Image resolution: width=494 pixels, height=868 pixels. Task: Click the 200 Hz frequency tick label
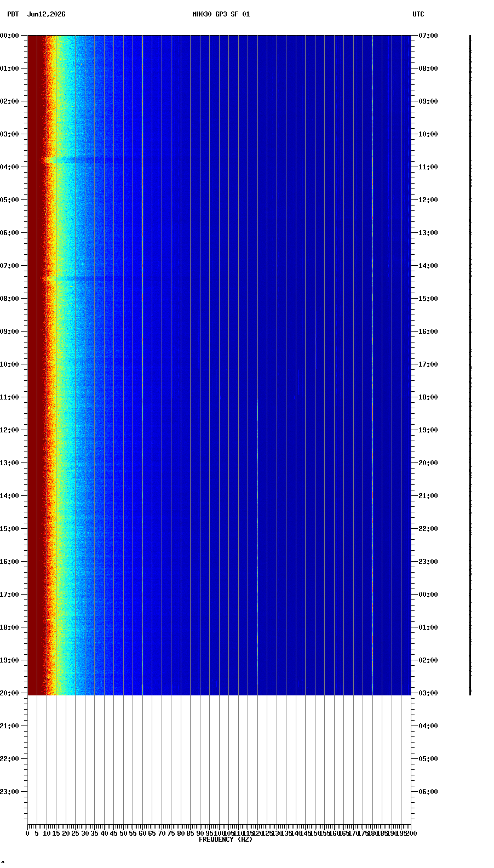click(411, 833)
